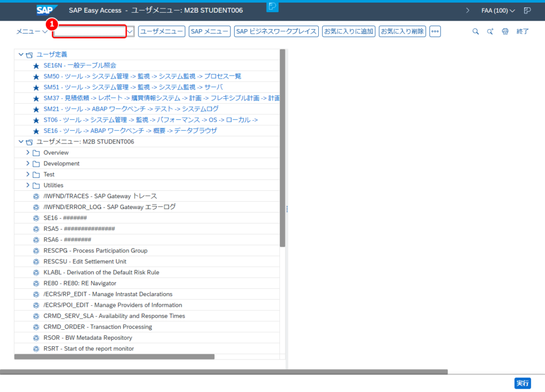This screenshot has height=392, width=545.
Task: Select /ECRS/POI_EDIT - Manage Providers of Information
Action: 113,305
